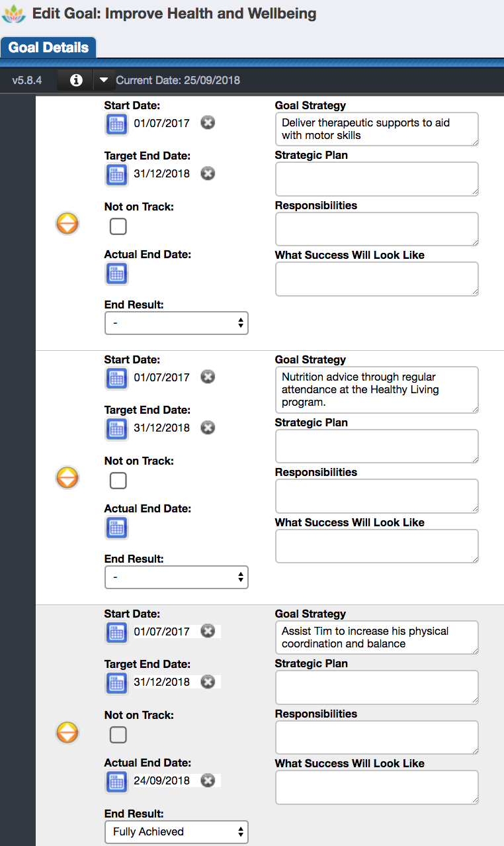The image size is (504, 846).
Task: Collapse the first strategy using its orange diamond
Action: click(67, 224)
